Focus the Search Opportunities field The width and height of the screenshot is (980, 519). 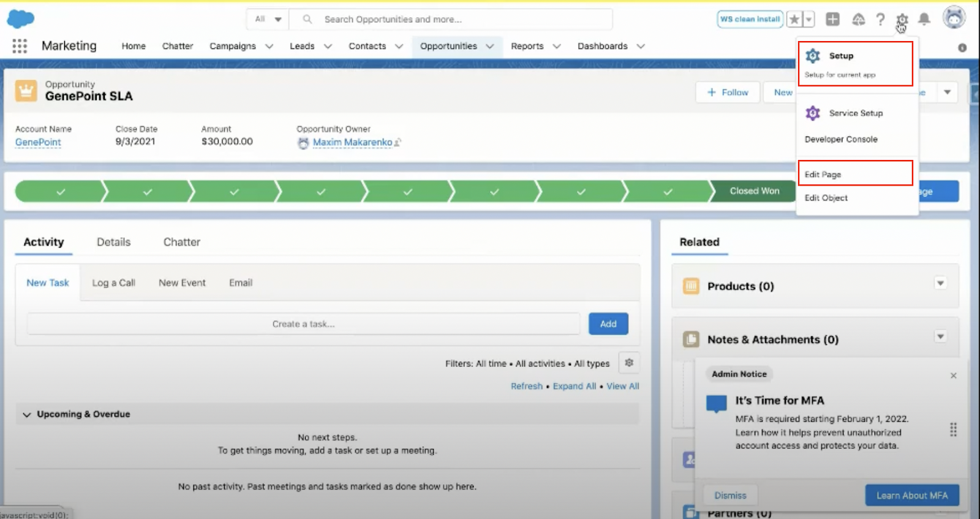451,19
